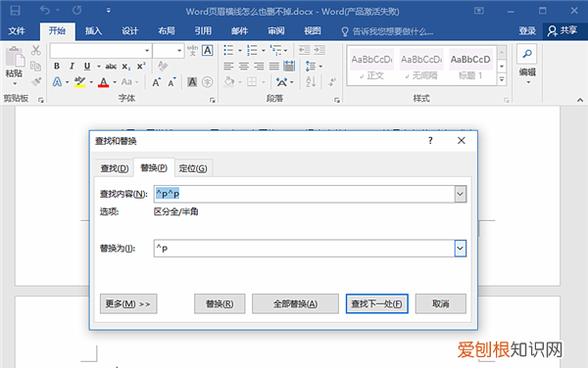Switch to the 设计 Design tab

tap(129, 30)
